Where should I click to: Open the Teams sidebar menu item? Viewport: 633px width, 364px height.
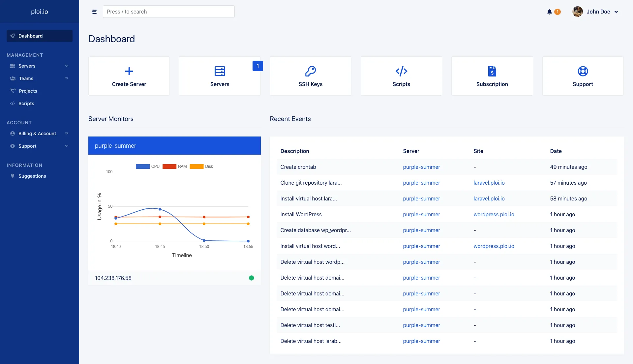click(x=25, y=78)
